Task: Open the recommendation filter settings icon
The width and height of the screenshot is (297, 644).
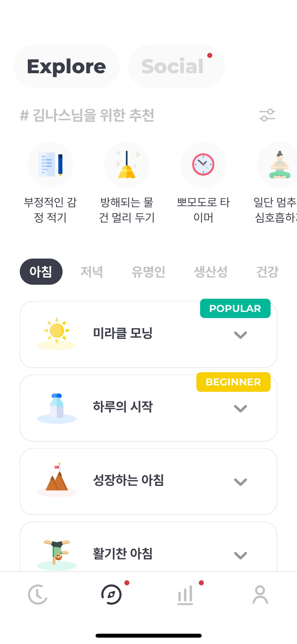Action: click(267, 115)
